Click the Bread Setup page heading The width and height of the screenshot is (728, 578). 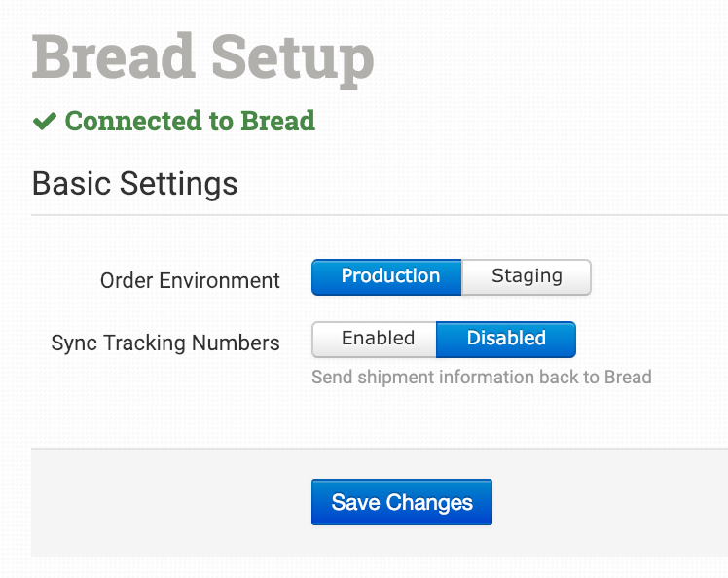202,56
